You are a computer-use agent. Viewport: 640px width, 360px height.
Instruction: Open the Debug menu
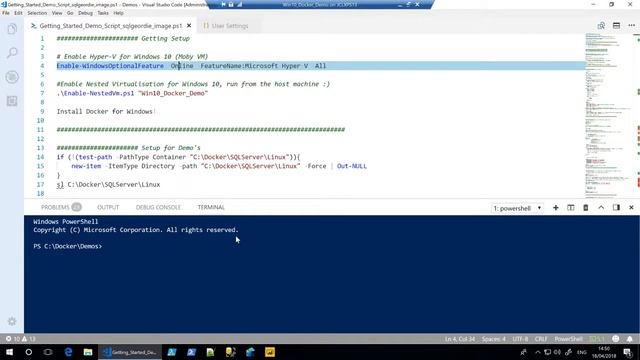[x=85, y=13]
